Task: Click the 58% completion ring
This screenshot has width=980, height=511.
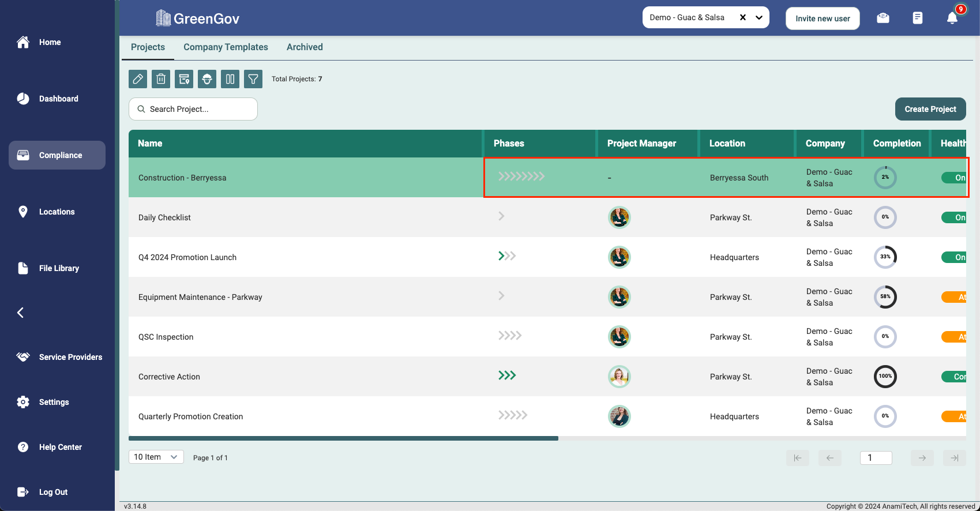Action: (x=885, y=297)
